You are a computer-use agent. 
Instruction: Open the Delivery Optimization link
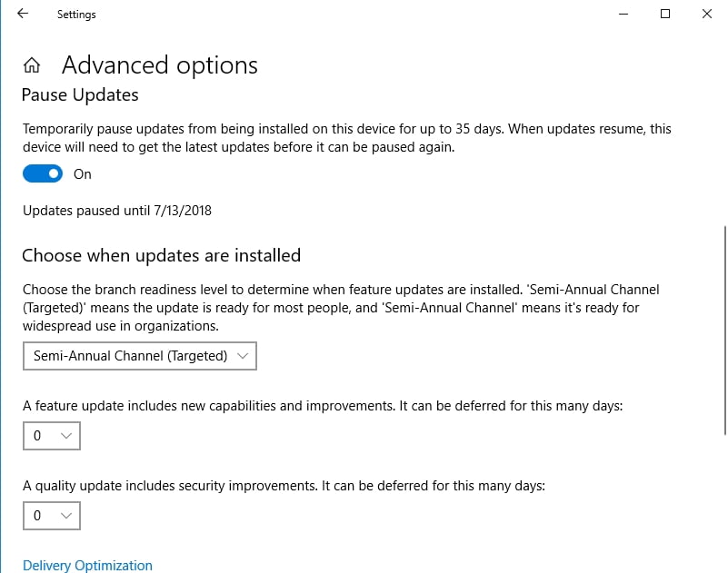86,565
